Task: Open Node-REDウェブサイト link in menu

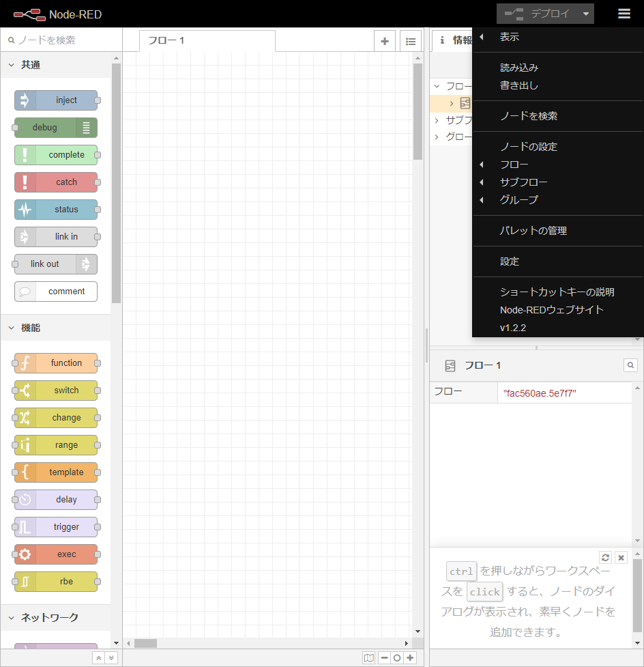Action: pos(551,309)
